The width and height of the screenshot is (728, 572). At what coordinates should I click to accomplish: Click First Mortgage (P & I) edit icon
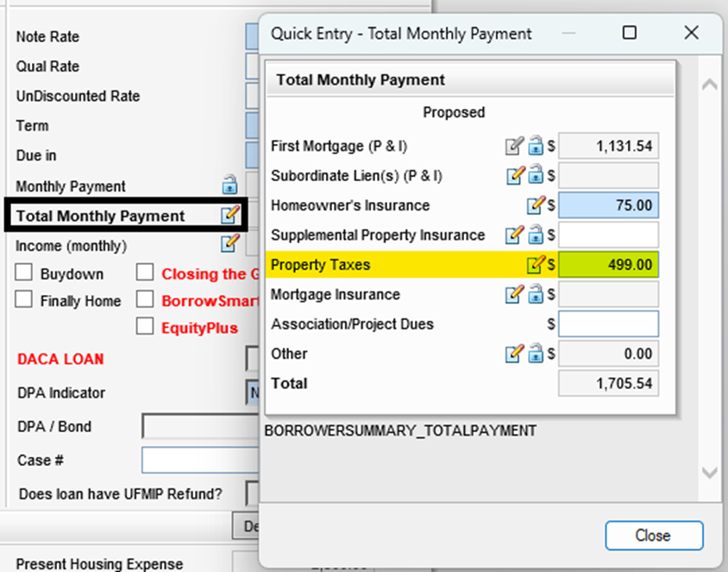tap(515, 146)
